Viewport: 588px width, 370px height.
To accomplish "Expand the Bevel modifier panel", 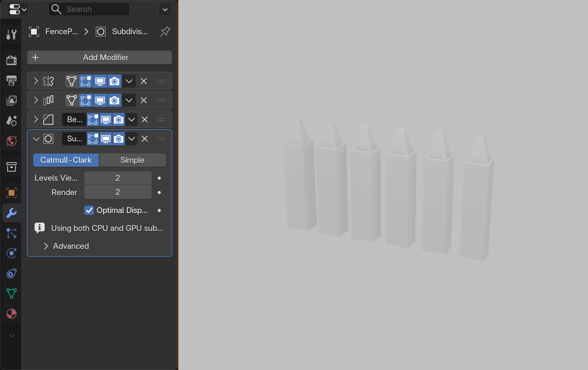I will coord(36,119).
